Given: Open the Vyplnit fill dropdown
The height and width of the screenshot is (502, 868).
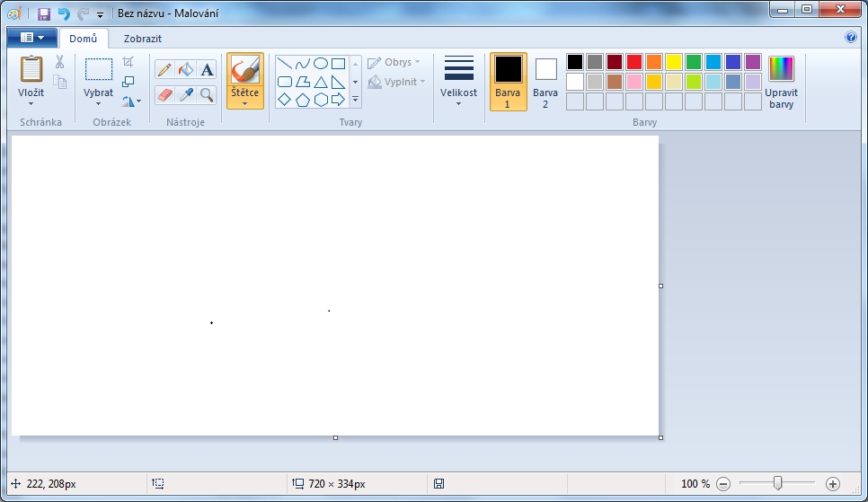Looking at the screenshot, I should tap(397, 82).
